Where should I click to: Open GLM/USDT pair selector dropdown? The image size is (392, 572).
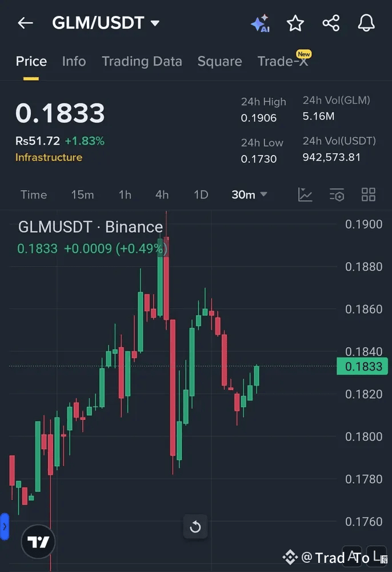(106, 23)
